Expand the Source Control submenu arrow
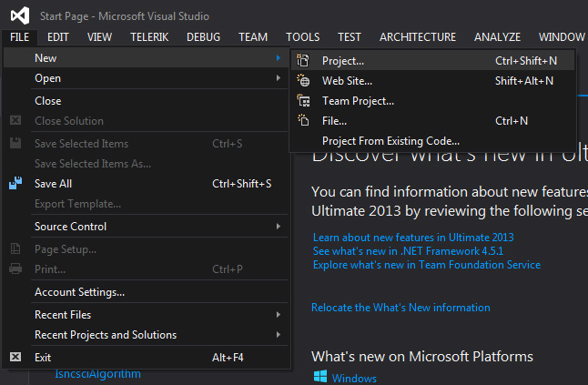This screenshot has width=588, height=385. pyautogui.click(x=279, y=226)
